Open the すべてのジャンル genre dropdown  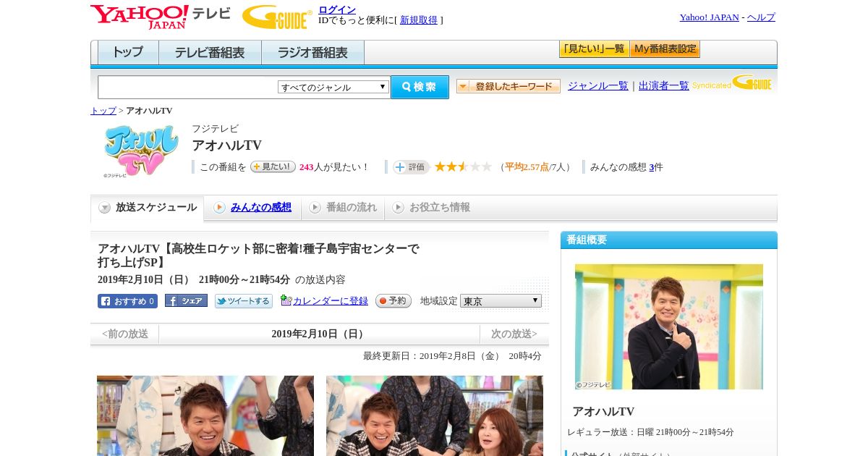333,87
